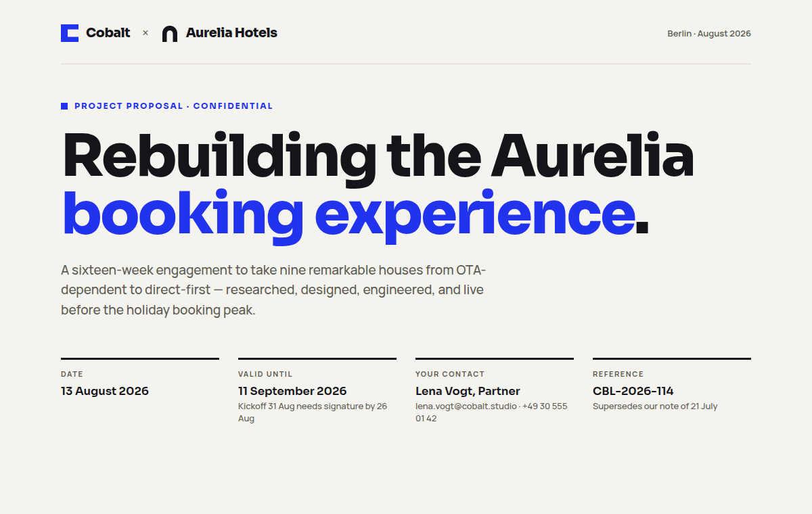Viewport: 812px width, 514px height.
Task: Click the blue square beside Project Proposal
Action: [64, 106]
